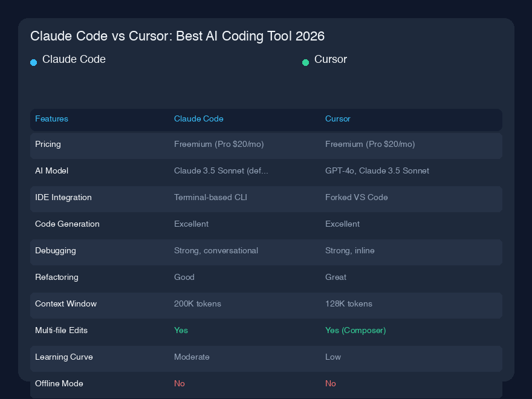Select the 'AI Model' row label

pyautogui.click(x=51, y=170)
